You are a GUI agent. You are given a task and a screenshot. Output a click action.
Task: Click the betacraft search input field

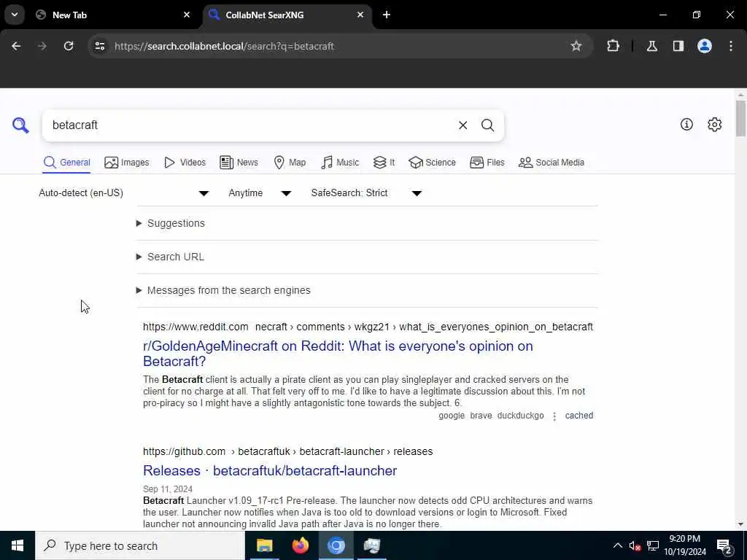click(250, 125)
